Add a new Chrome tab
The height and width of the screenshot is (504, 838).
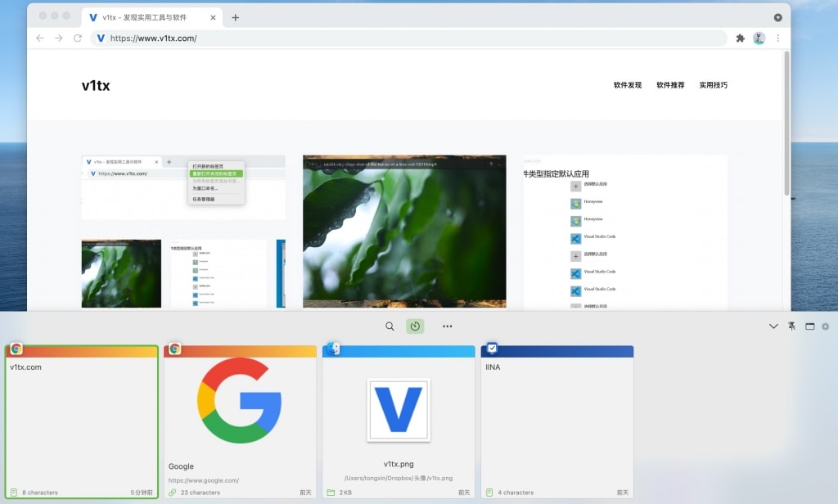pos(235,18)
